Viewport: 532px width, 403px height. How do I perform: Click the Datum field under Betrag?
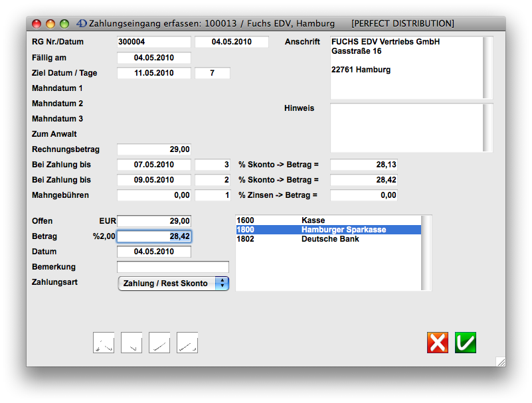coord(154,252)
